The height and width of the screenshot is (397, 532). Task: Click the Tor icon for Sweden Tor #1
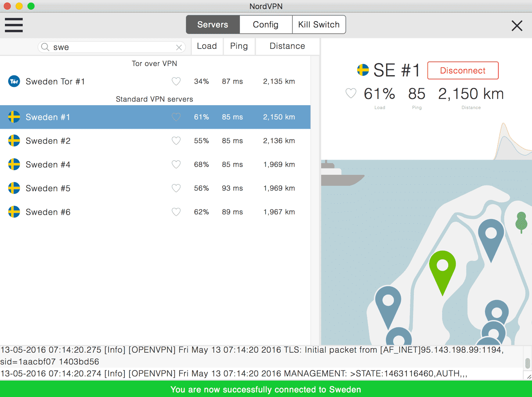coord(14,81)
